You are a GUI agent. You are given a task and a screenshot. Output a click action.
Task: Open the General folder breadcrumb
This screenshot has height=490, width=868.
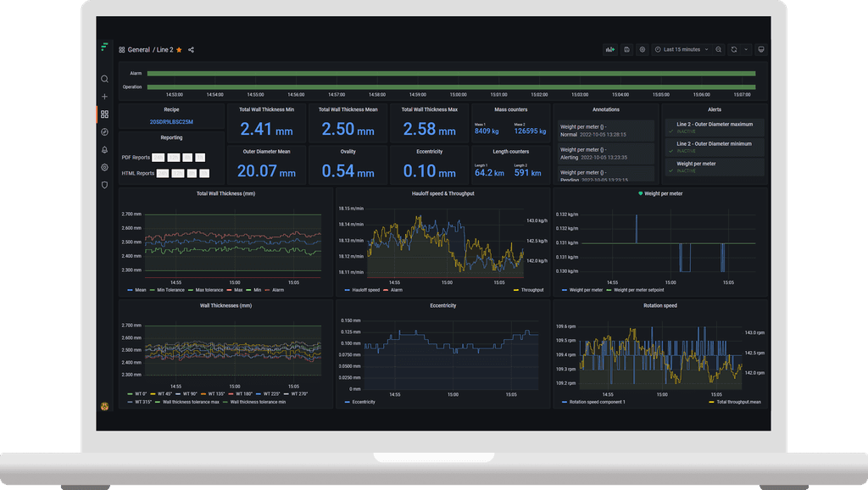[x=138, y=50]
